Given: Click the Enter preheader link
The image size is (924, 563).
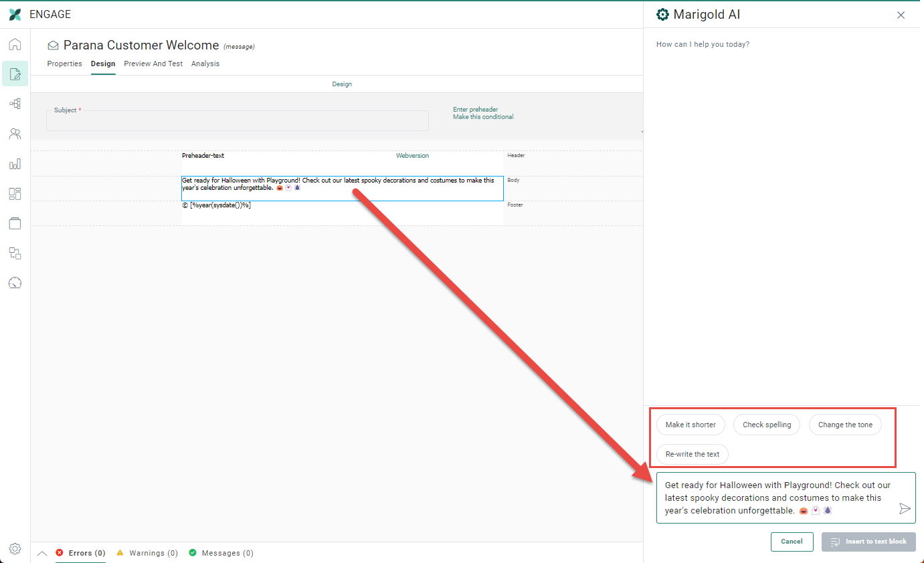Looking at the screenshot, I should point(475,110).
